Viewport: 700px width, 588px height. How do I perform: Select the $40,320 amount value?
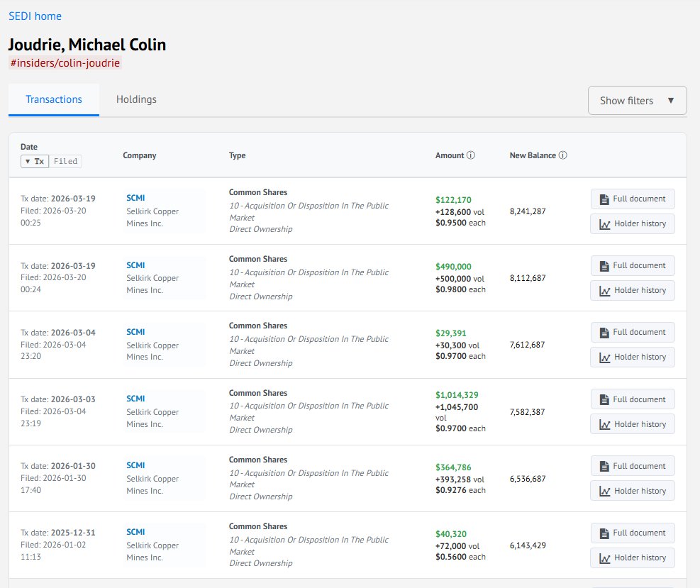click(x=451, y=534)
